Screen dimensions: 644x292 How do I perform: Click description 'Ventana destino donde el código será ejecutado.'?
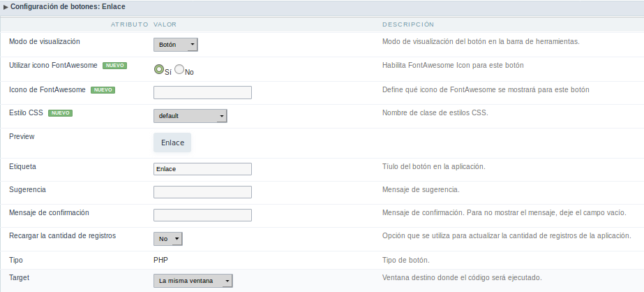click(462, 277)
